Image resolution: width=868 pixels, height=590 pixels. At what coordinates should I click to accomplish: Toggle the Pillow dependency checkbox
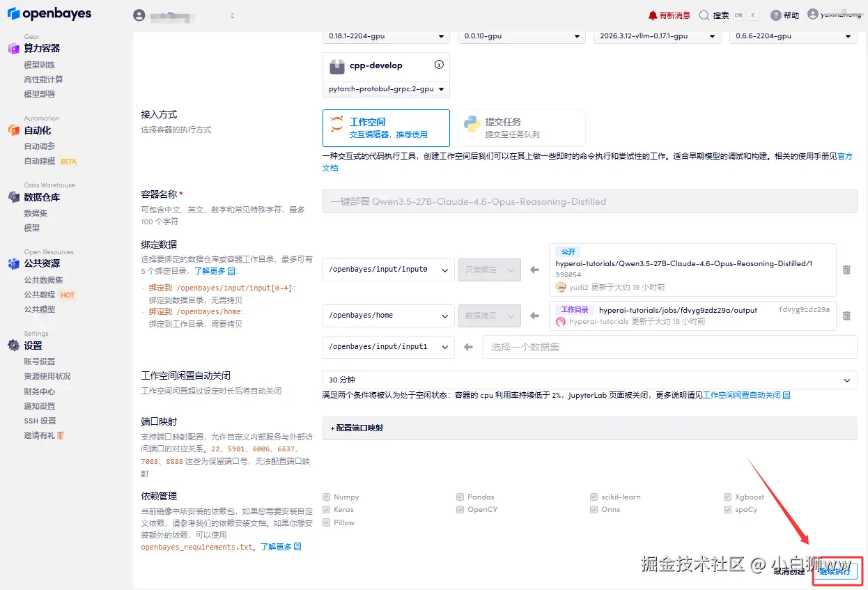[326, 522]
